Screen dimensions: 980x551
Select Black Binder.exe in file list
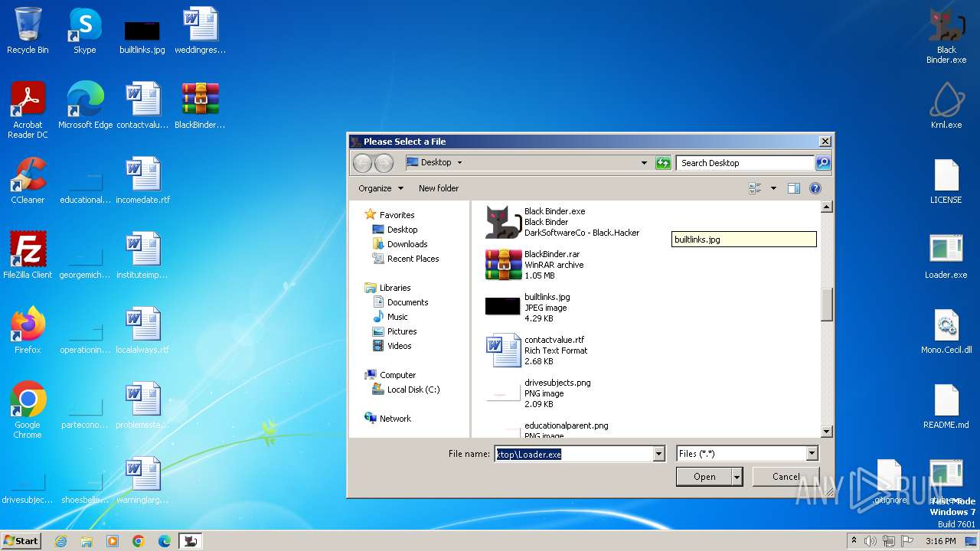tap(563, 222)
